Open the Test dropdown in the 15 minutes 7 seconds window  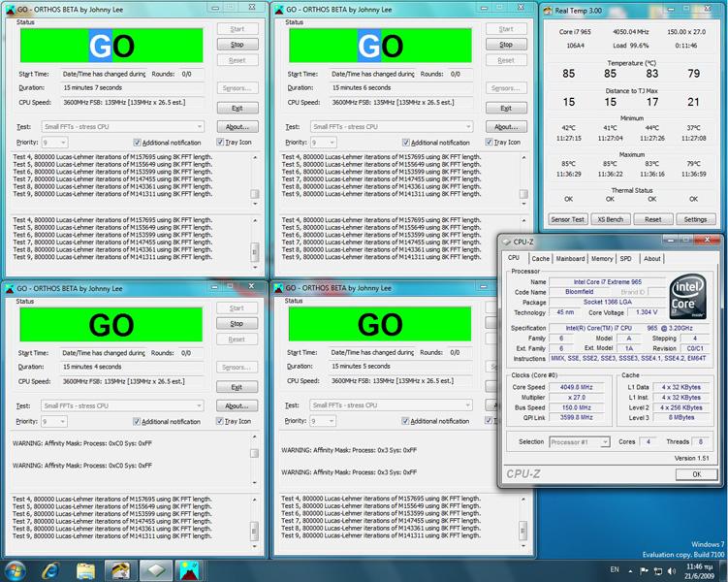[x=122, y=126]
